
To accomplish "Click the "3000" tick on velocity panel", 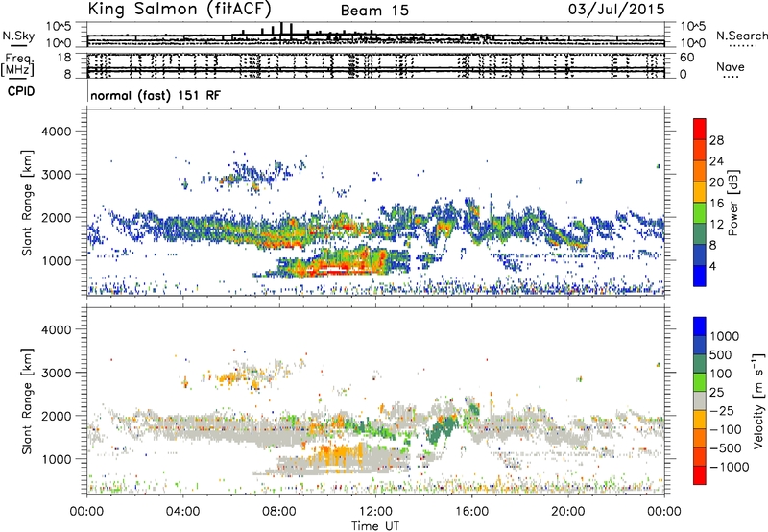I will tap(56, 373).
